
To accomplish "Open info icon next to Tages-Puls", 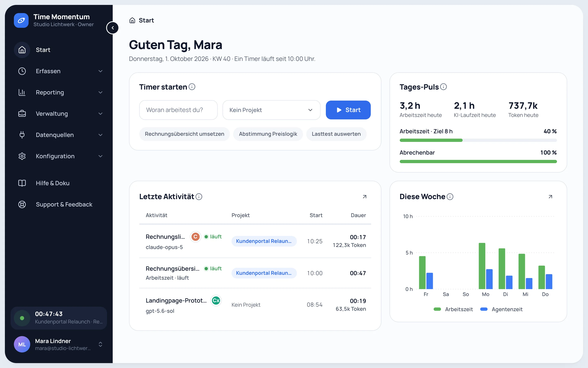I will 443,87.
